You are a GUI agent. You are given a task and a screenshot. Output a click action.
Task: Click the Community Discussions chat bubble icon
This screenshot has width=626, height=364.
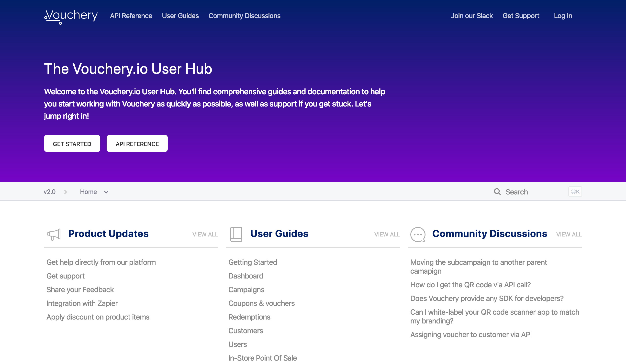point(418,234)
